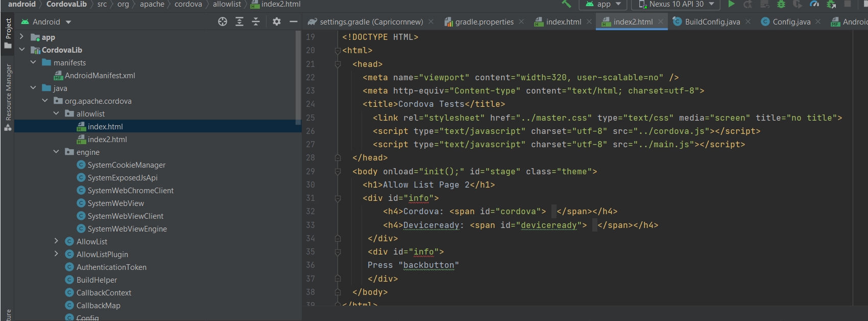Click the Project panel vertical scrollbar

point(298,77)
